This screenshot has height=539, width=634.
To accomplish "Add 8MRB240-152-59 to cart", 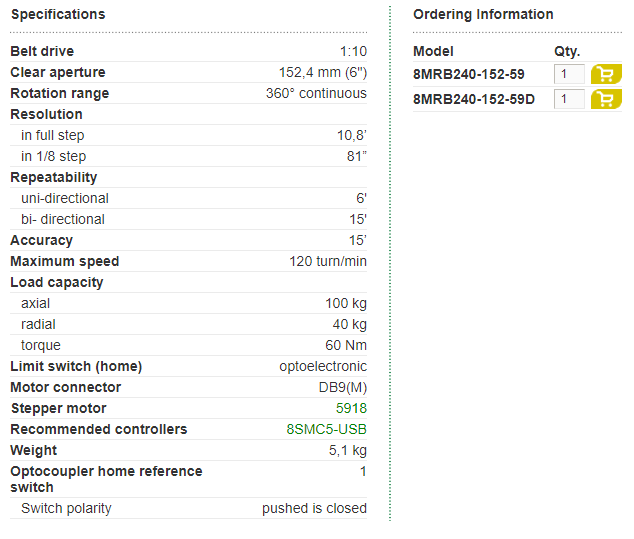I will pos(606,74).
